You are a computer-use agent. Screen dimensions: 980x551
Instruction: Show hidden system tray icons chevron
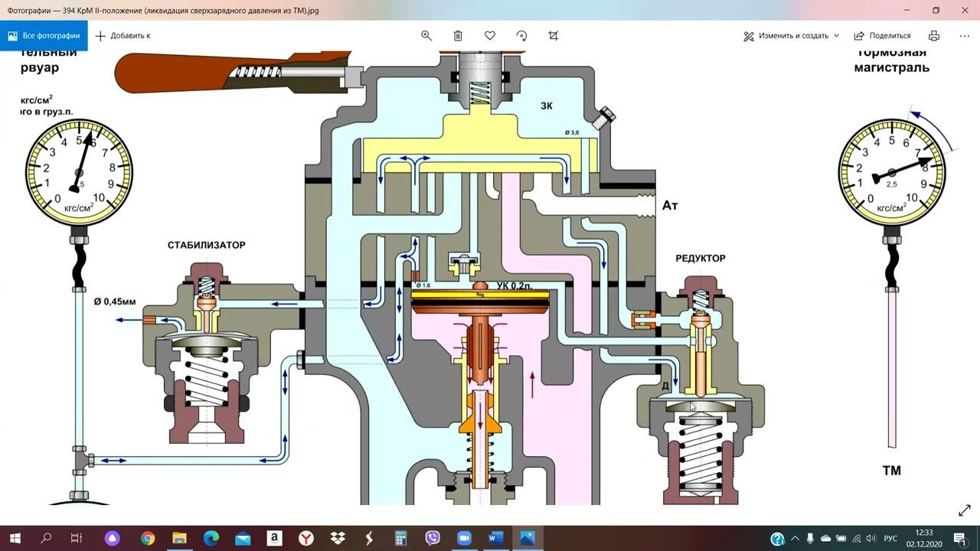[795, 539]
